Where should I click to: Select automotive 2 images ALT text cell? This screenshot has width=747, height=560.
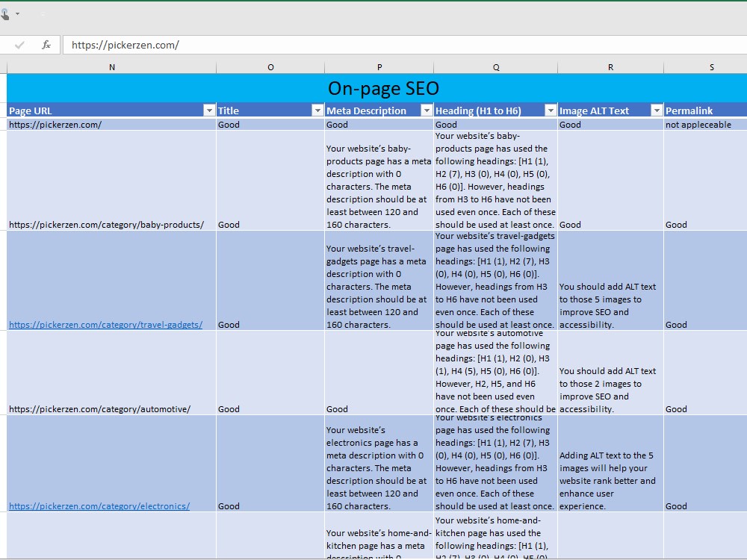pos(610,373)
